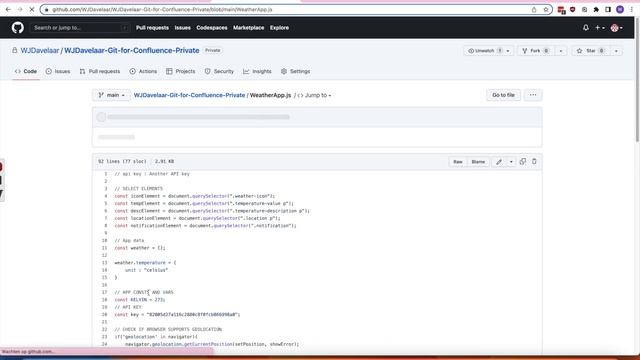This screenshot has width=640, height=360.
Task: Switch to the Settings tab
Action: coord(296,71)
